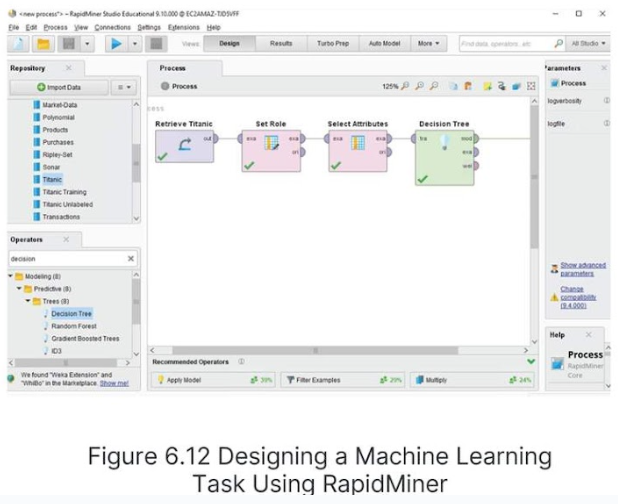This screenshot has width=618, height=504.
Task: Open the repository options menu button
Action: 124,87
